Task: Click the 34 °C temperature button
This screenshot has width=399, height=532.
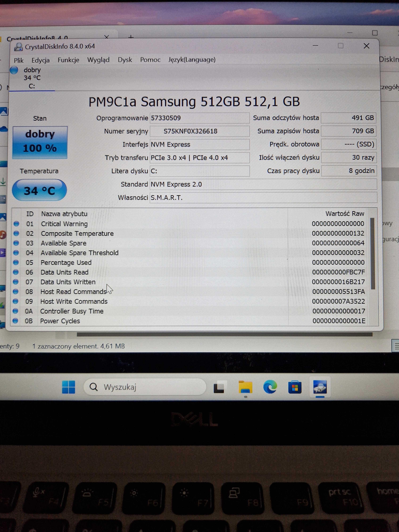Action: tap(40, 190)
